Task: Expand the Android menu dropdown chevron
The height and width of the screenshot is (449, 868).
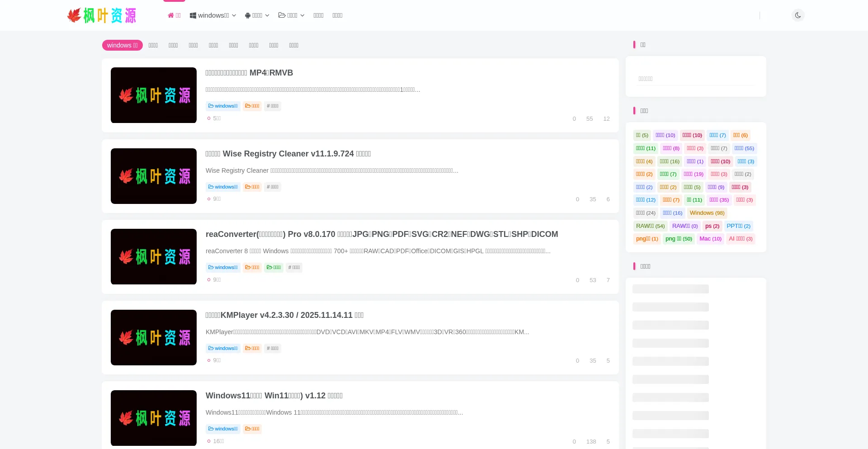Action: [267, 15]
